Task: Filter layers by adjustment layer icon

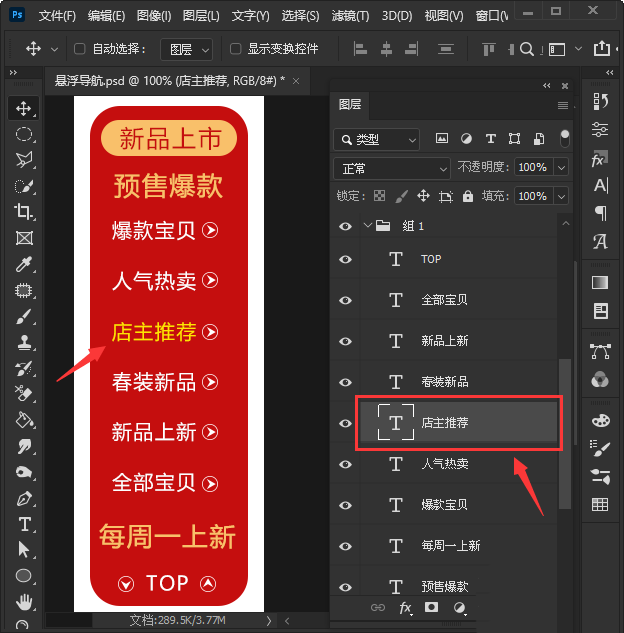Action: tap(466, 139)
